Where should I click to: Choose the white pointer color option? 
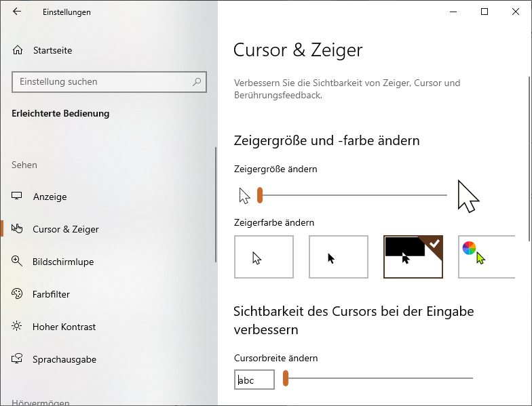263,257
